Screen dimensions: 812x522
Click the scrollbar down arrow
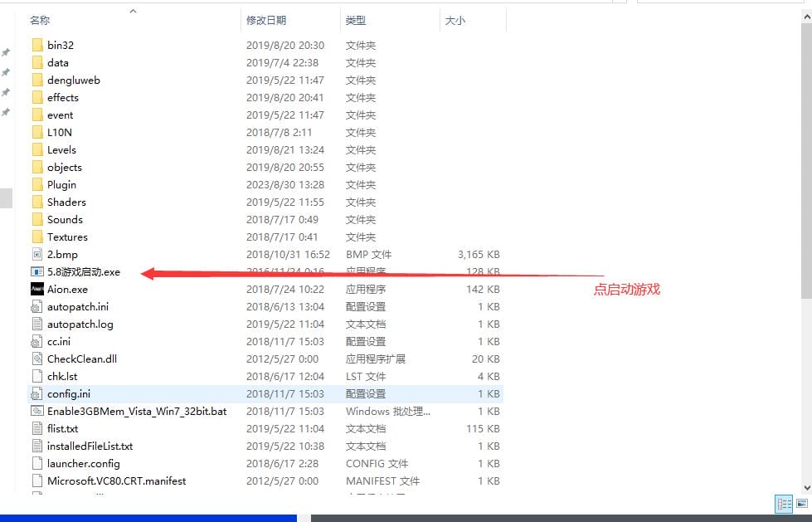click(805, 488)
